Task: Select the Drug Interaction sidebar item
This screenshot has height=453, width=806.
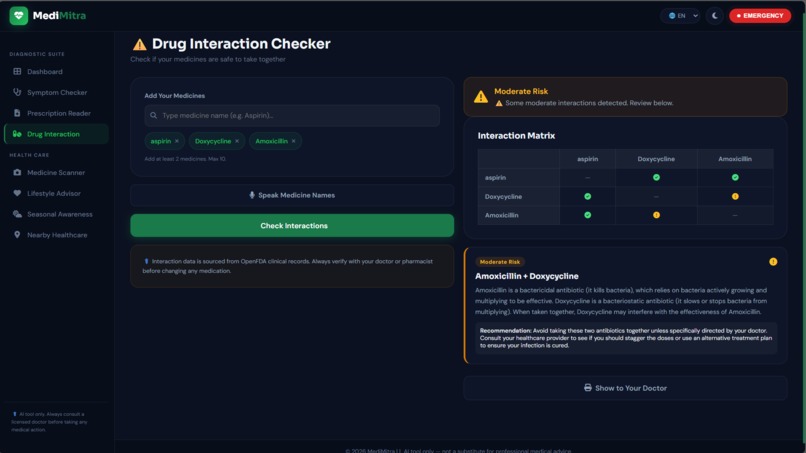Action: (x=56, y=134)
